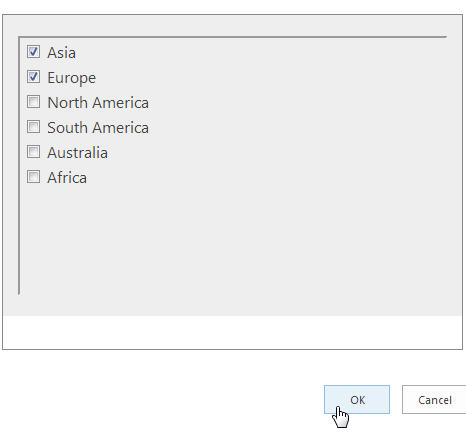Click the OK button
This screenshot has width=466, height=435.
coord(357,400)
